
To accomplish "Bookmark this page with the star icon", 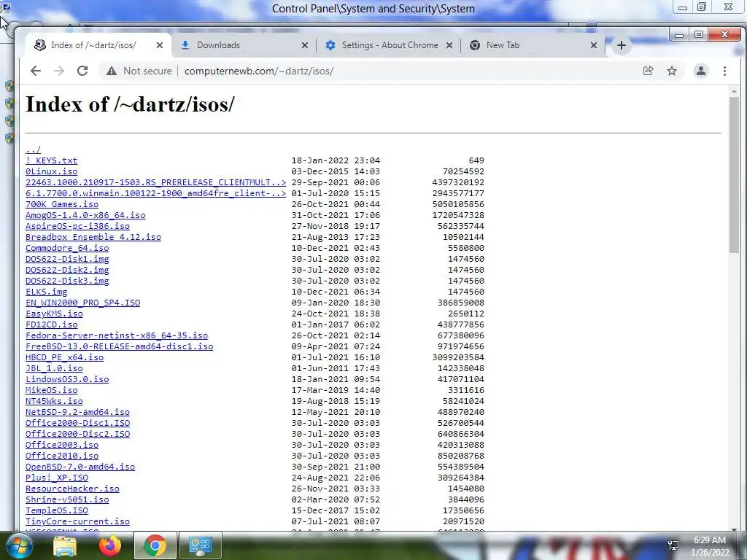I will pos(672,71).
